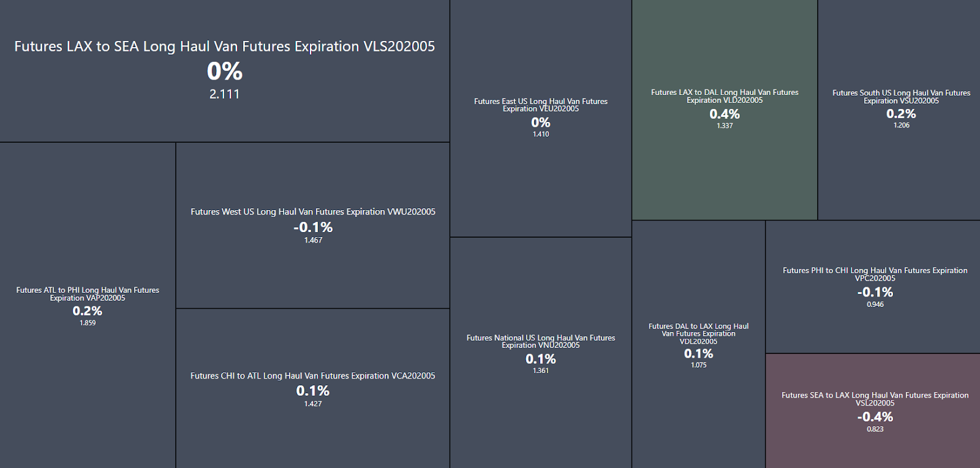Select the 1.075 DAL to LAX price
The image size is (980, 468).
(x=698, y=365)
